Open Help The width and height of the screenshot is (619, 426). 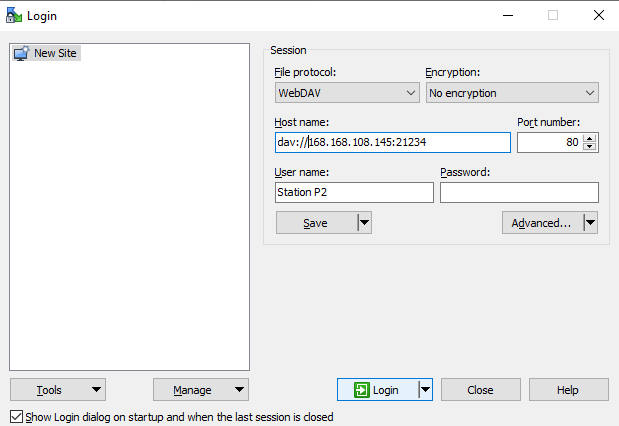(x=568, y=390)
